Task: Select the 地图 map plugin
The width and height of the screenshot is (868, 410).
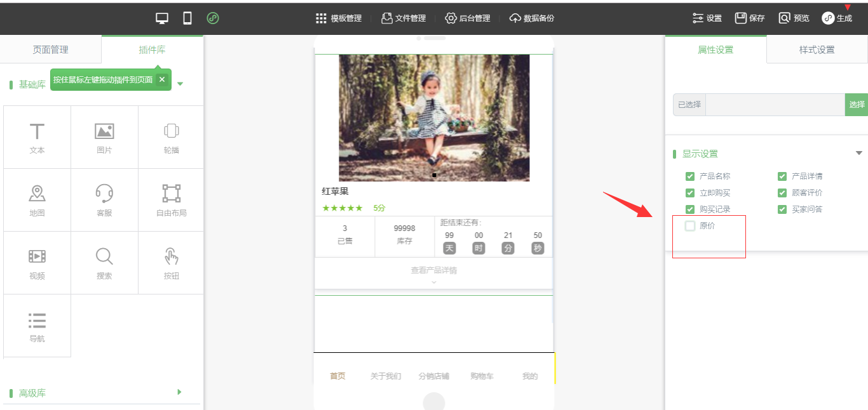Action: (x=37, y=200)
